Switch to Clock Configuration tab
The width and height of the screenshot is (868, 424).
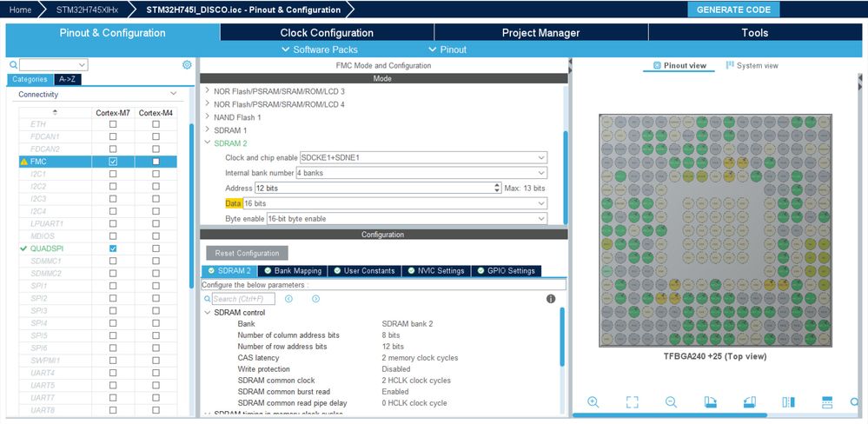point(327,33)
